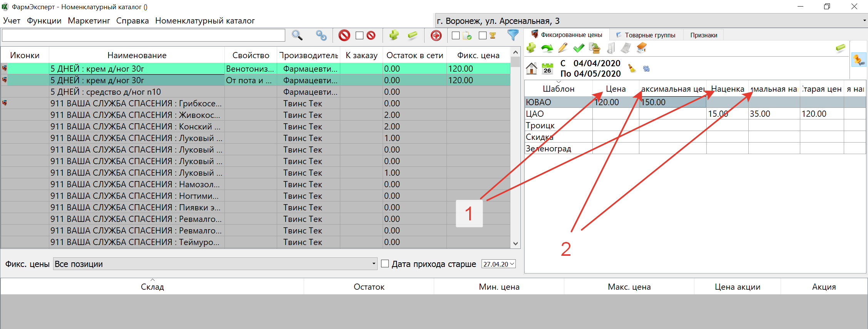Click the green checkmark apply icon
868x329 pixels.
coord(579,48)
